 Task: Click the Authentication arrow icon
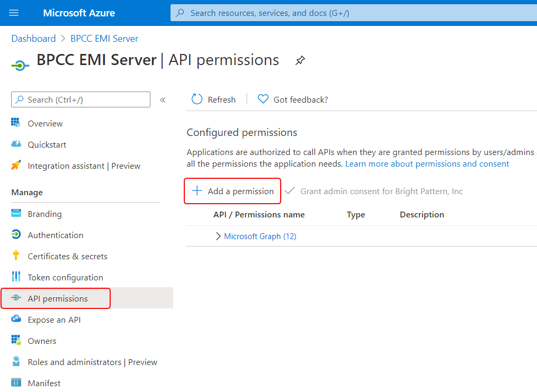(x=16, y=234)
